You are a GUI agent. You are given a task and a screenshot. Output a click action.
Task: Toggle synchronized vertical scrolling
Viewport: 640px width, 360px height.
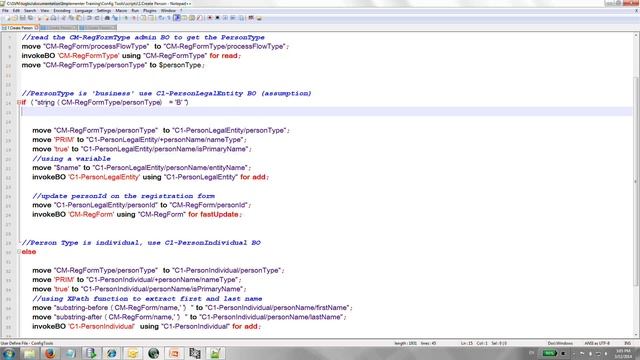[x=142, y=18]
